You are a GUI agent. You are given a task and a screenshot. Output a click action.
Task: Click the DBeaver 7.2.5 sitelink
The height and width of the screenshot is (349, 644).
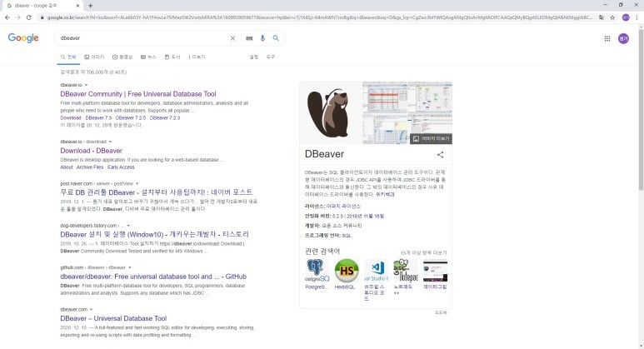(131, 117)
